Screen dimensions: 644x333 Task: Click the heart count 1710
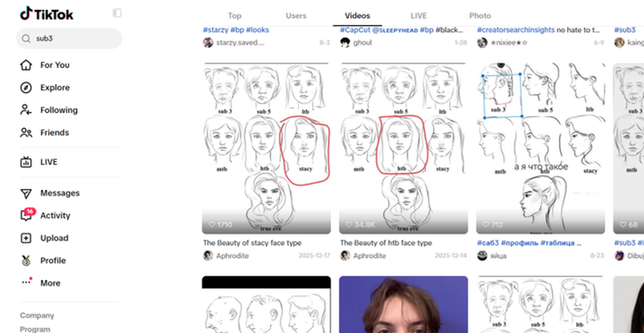[x=221, y=225]
